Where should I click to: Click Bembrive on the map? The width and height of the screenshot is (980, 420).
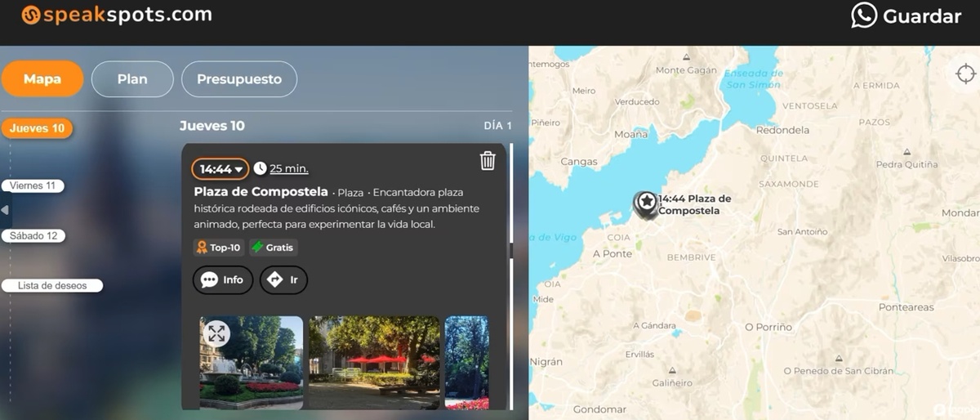[x=691, y=257]
